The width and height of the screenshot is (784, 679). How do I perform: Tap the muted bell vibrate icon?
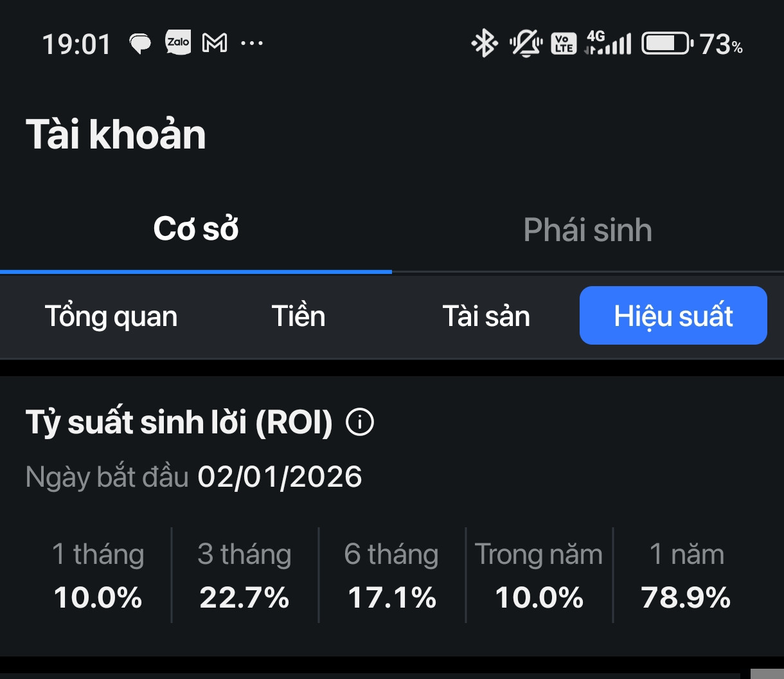point(526,44)
